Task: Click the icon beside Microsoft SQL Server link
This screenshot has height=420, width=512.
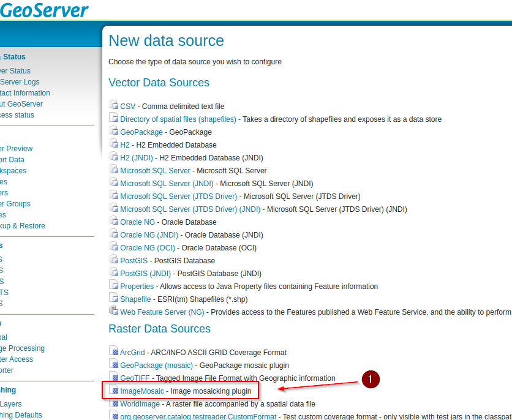Action: click(114, 169)
